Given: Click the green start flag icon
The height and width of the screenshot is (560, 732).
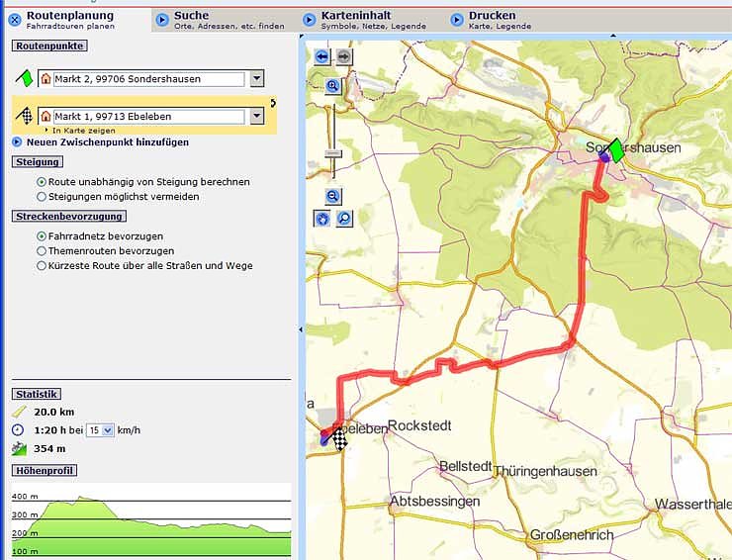Looking at the screenshot, I should (x=25, y=79).
